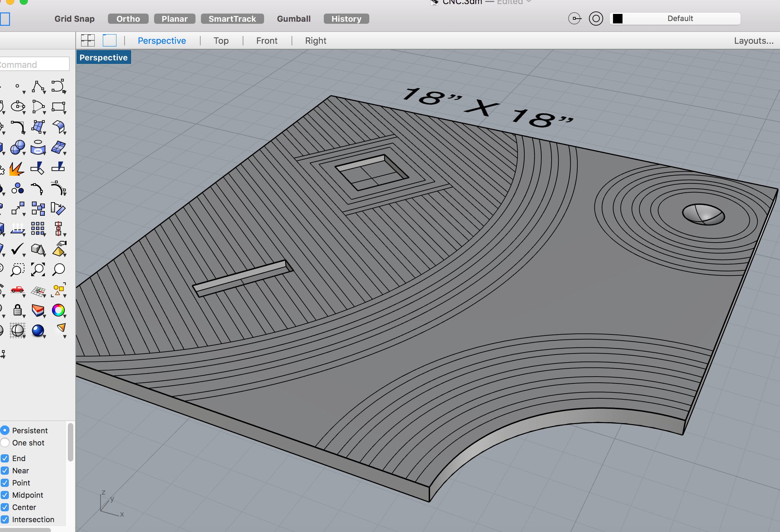Screen dimensions: 780x532
Task: Select the Rectangle drawing tool
Action: (58, 107)
